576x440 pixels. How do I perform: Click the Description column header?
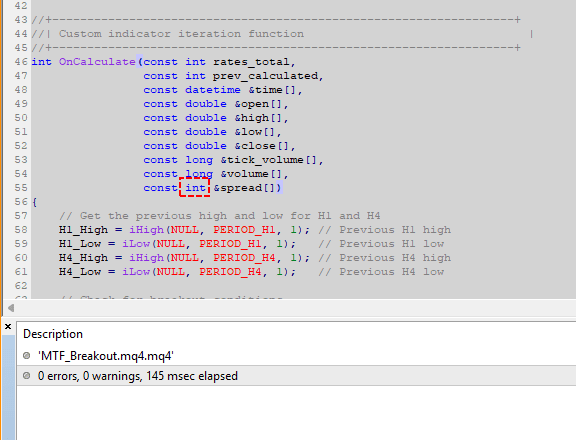click(x=53, y=334)
